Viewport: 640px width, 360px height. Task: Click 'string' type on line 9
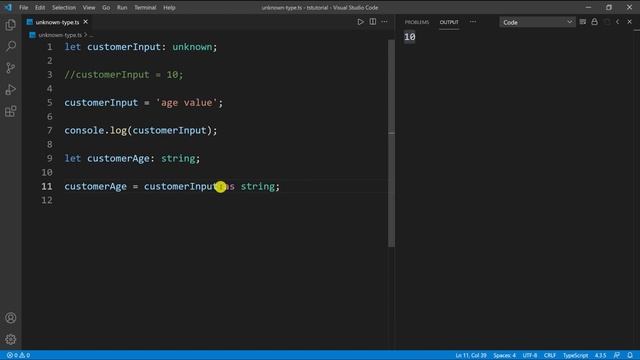coord(178,158)
